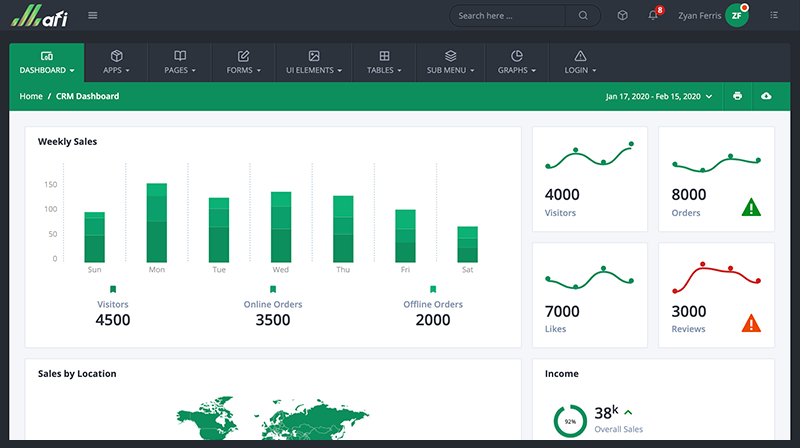Click the hamburger menu toggle icon
Viewport: 800px width, 448px height.
pos(93,15)
